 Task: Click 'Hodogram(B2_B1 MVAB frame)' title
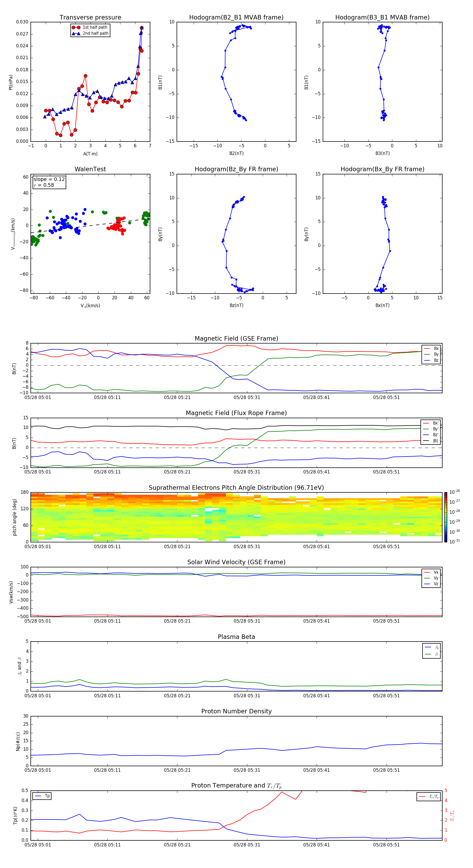point(236,18)
